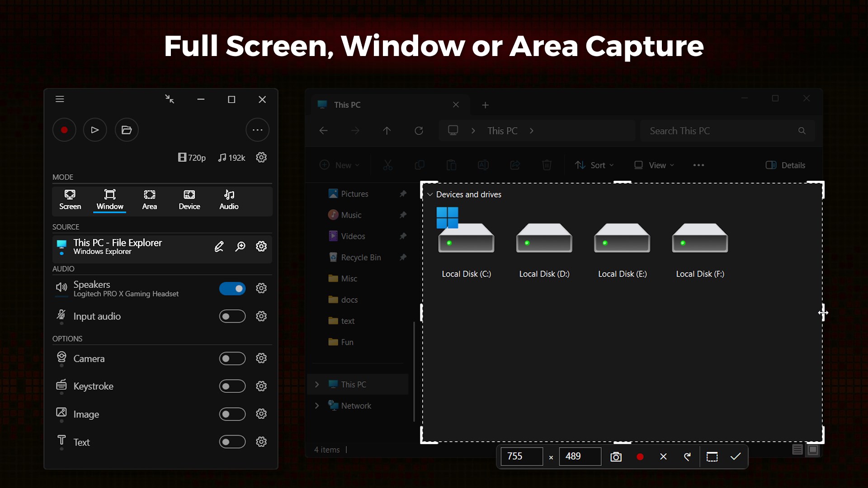Expand Network in navigation tree
Image resolution: width=868 pixels, height=488 pixels.
coord(317,406)
